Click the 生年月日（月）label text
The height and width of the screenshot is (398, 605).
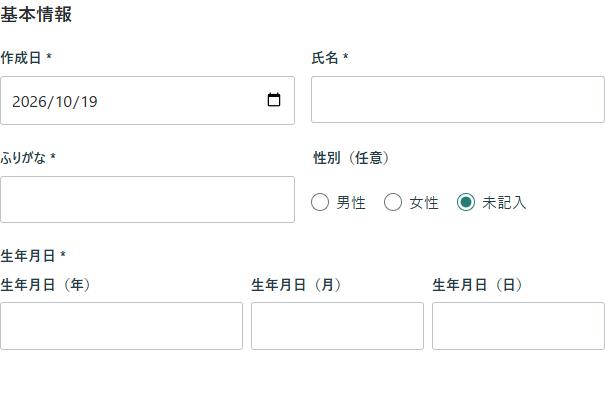click(x=296, y=285)
